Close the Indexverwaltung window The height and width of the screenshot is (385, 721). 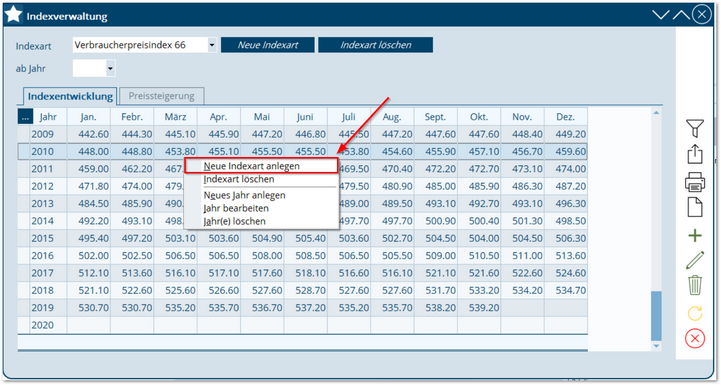tap(702, 15)
